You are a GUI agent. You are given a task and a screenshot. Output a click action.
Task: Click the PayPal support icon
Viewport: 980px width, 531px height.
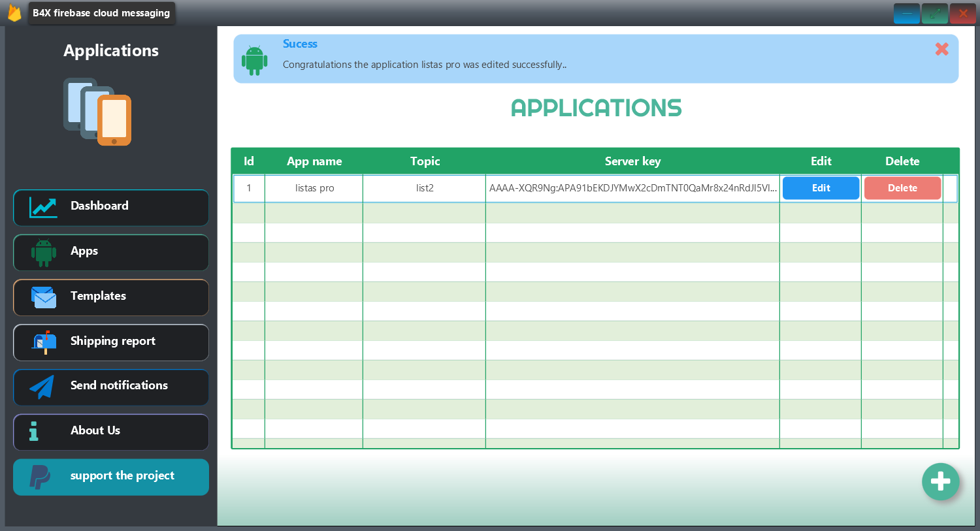tap(40, 477)
